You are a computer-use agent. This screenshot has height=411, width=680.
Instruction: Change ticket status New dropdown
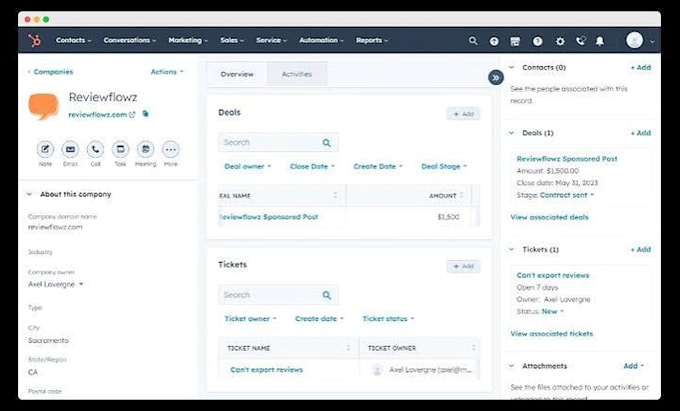click(552, 311)
